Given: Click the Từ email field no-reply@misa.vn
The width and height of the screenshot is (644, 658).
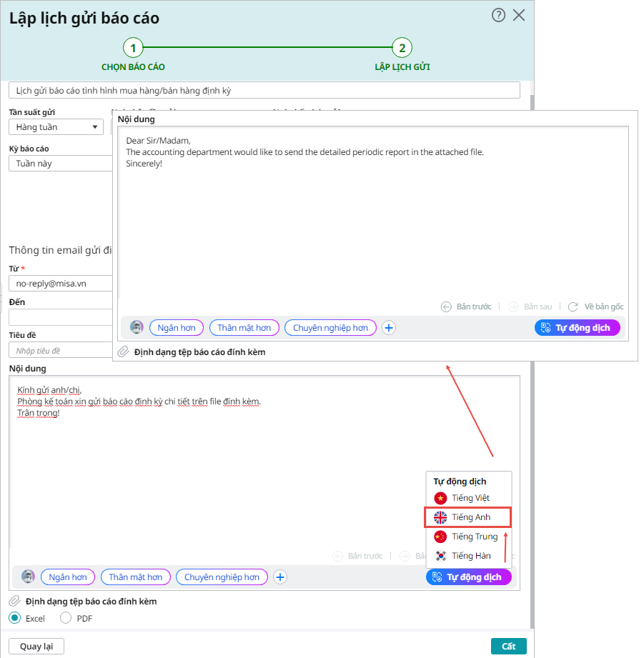Looking at the screenshot, I should point(61,283).
